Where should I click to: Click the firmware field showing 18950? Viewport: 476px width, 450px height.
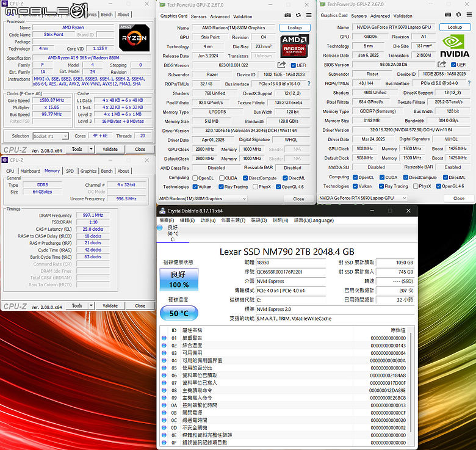(291, 263)
